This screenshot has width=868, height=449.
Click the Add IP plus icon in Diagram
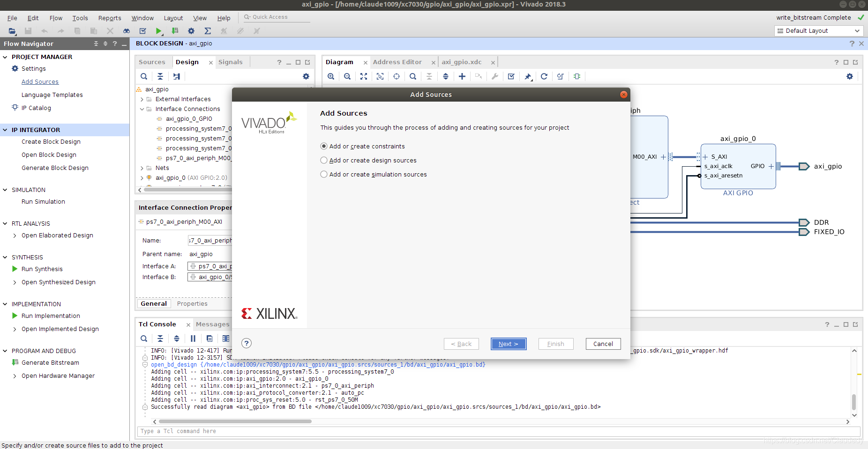[462, 76]
